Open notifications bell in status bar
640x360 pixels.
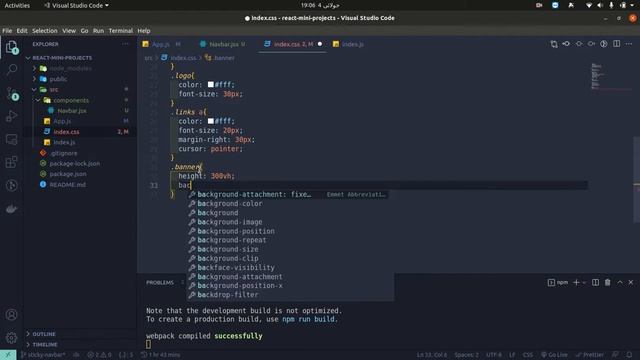coord(629,355)
